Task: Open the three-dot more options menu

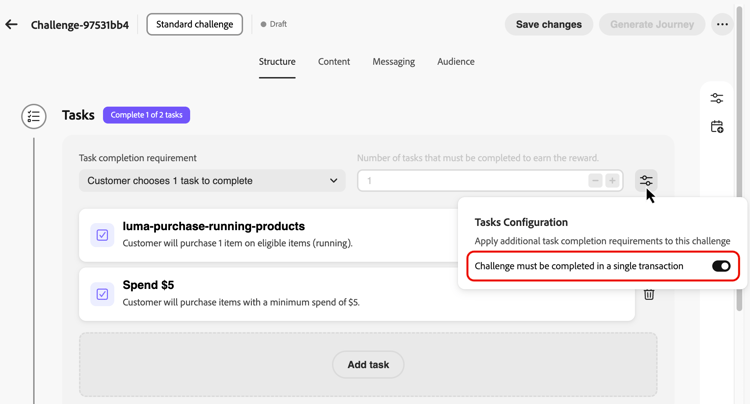Action: pos(722,24)
